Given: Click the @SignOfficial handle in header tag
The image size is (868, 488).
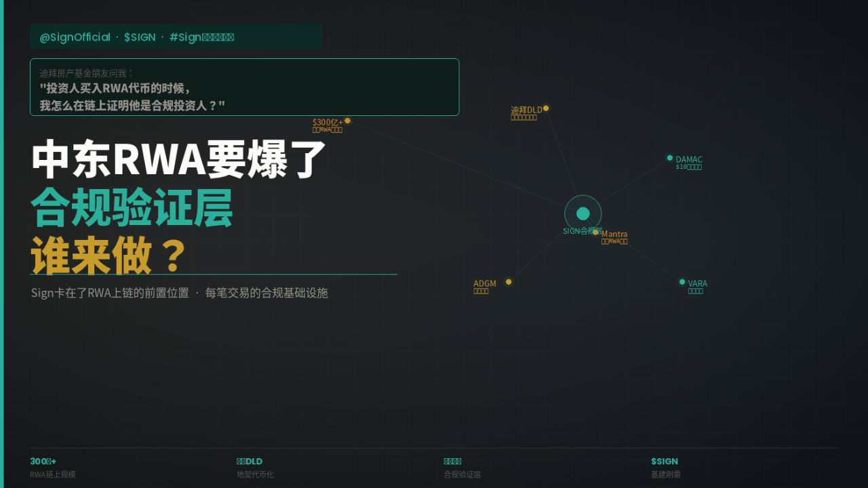Looking at the screenshot, I should point(75,37).
